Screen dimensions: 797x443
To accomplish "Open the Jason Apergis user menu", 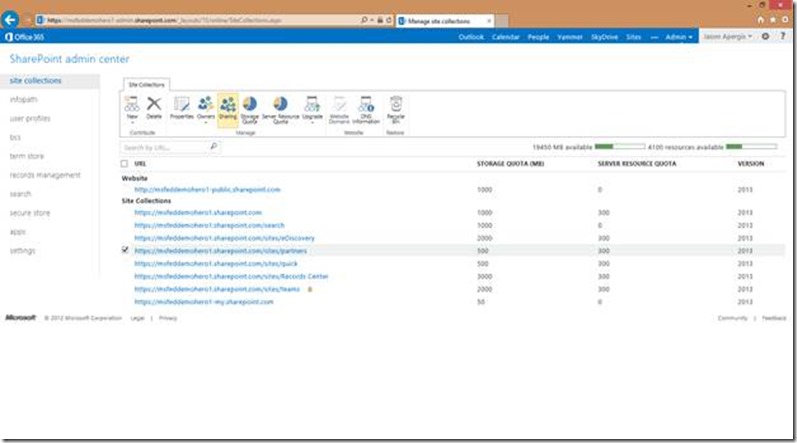I will pyautogui.click(x=727, y=37).
